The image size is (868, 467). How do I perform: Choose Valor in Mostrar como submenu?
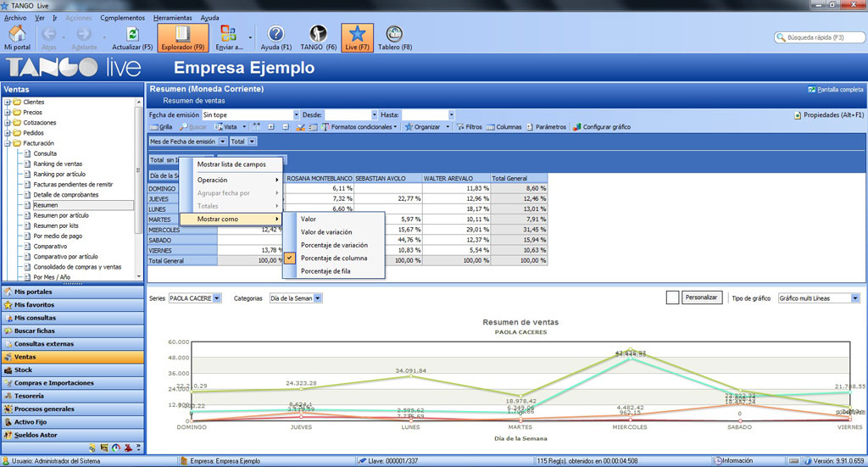click(334, 220)
